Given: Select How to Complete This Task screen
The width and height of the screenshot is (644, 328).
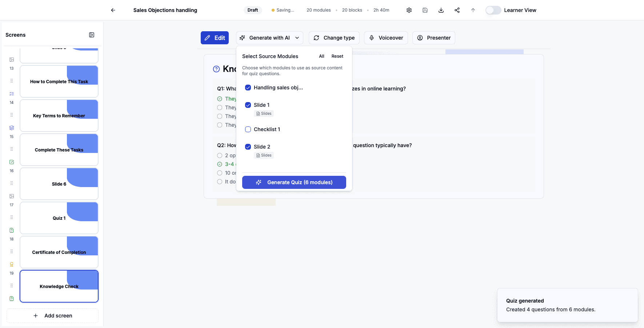Looking at the screenshot, I should point(59,81).
